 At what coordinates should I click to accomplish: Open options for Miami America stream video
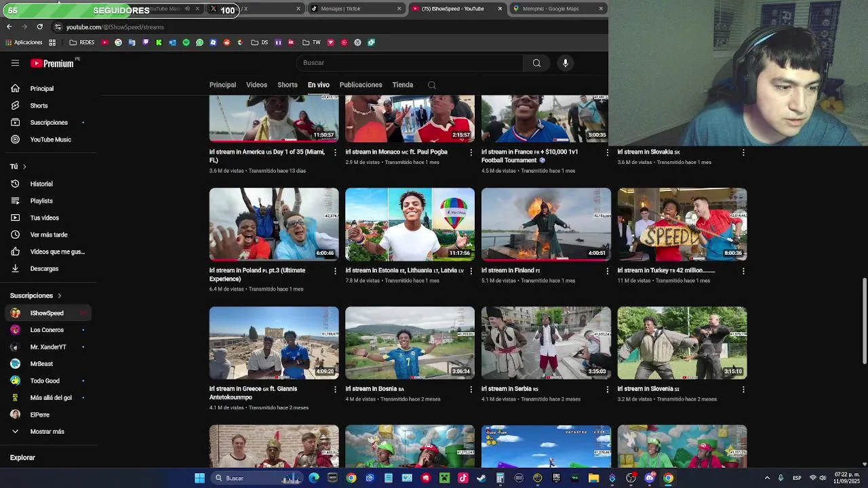click(x=335, y=152)
